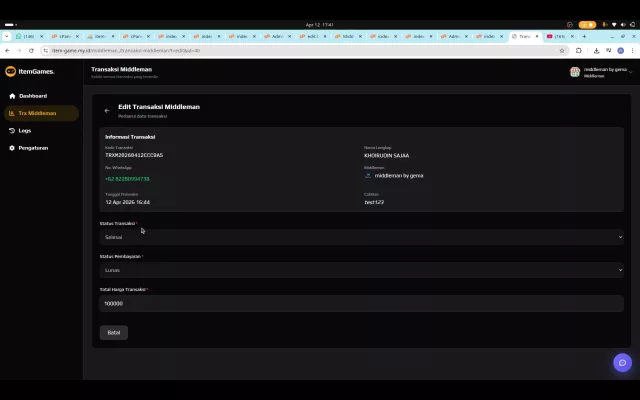Expand the middleman by gema profile menu
This screenshot has height=400, width=640.
(601, 72)
